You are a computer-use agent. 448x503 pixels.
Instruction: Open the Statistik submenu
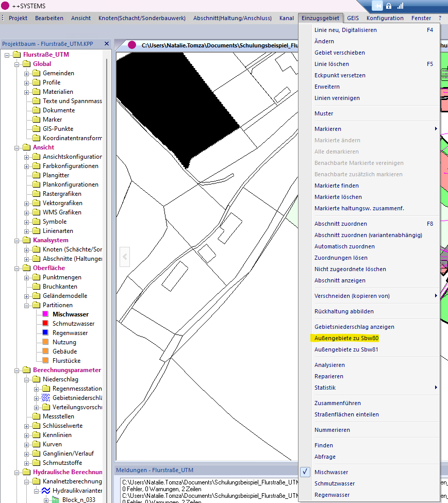point(325,388)
